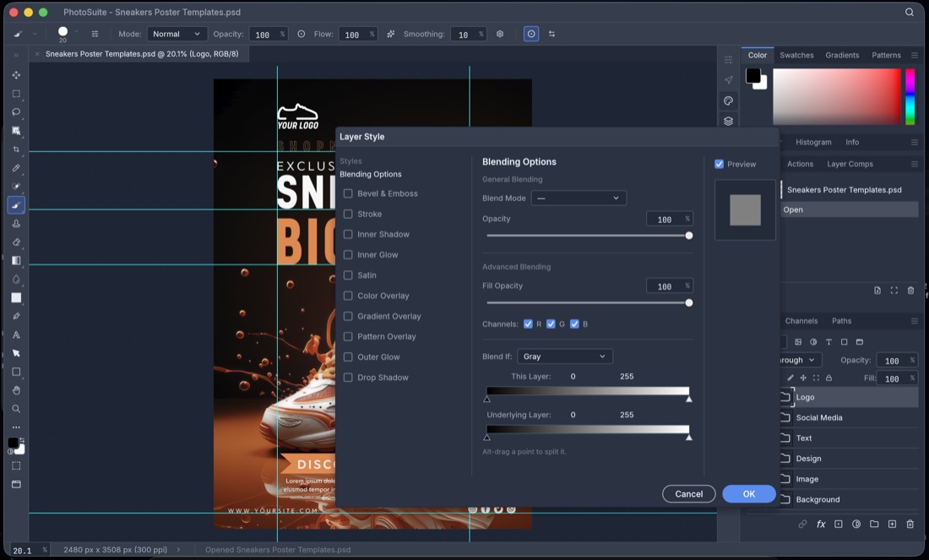Image resolution: width=929 pixels, height=560 pixels.
Task: Select the Crop tool
Action: tap(16, 150)
